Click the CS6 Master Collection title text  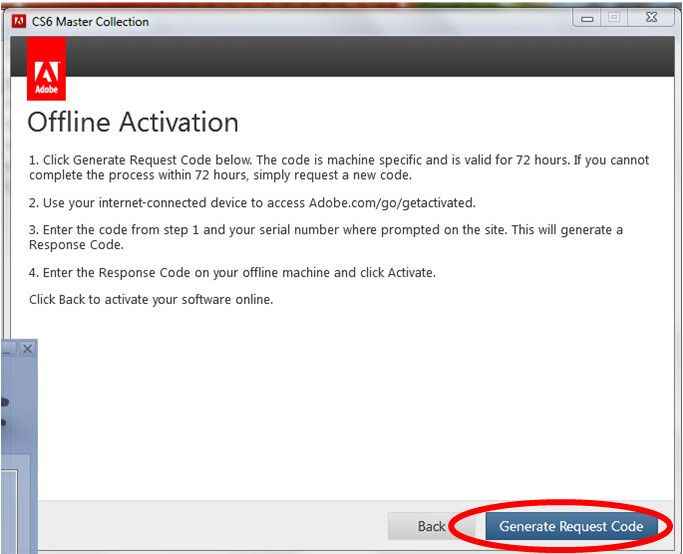click(x=90, y=22)
